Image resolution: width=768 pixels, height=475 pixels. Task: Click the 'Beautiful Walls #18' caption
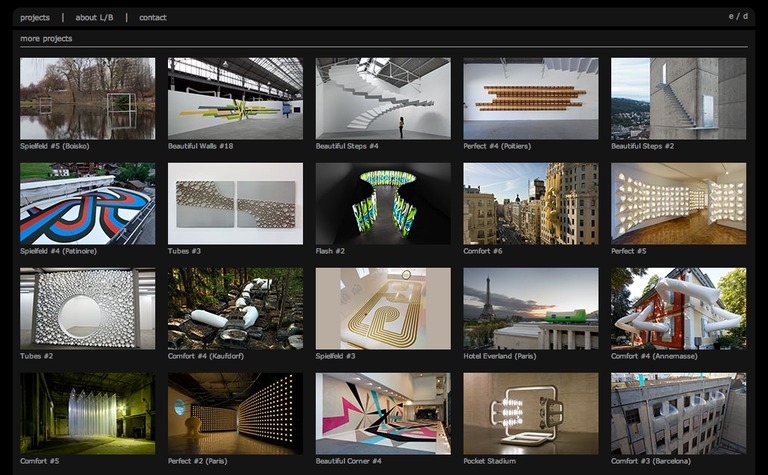click(x=200, y=146)
